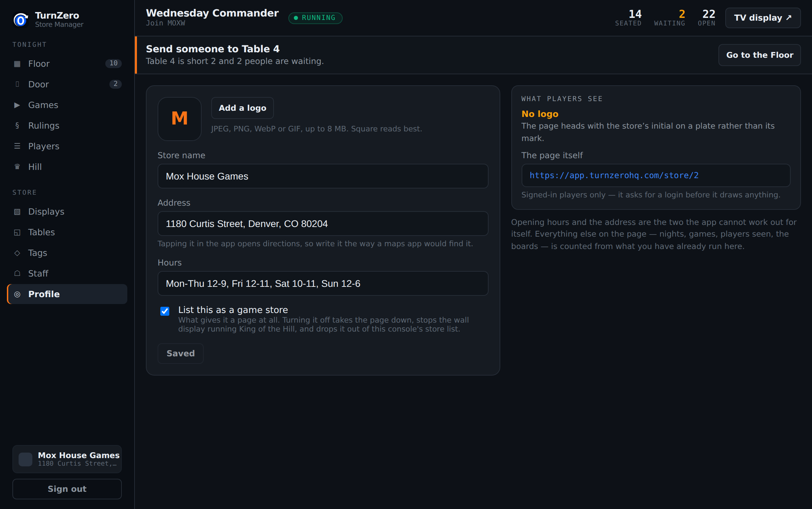
Task: Click the Floor badge showing 10
Action: (114, 63)
